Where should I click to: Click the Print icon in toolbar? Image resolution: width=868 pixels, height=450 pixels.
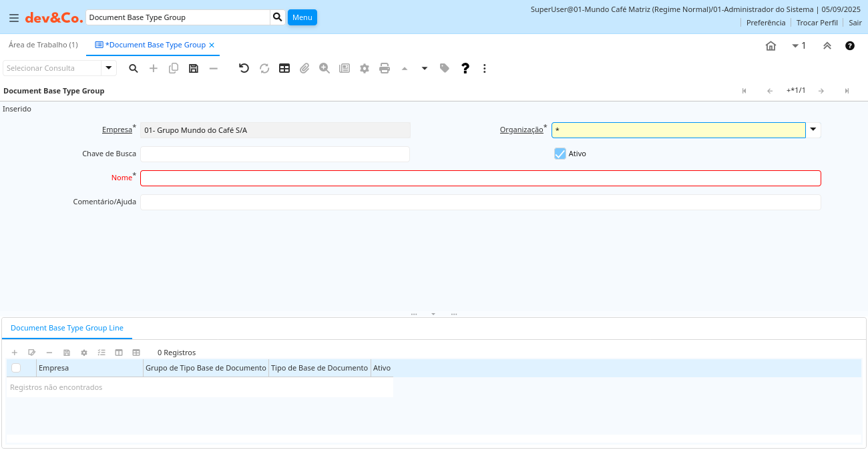(385, 68)
